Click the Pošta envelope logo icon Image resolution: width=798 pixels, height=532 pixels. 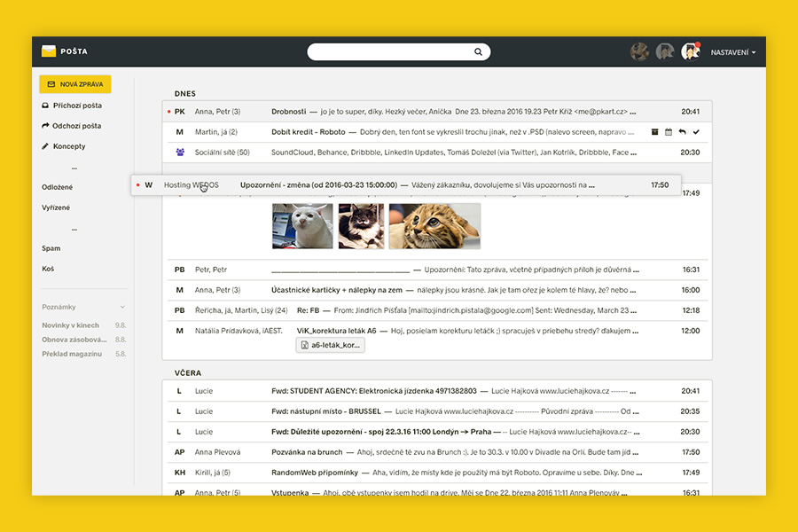(x=49, y=51)
